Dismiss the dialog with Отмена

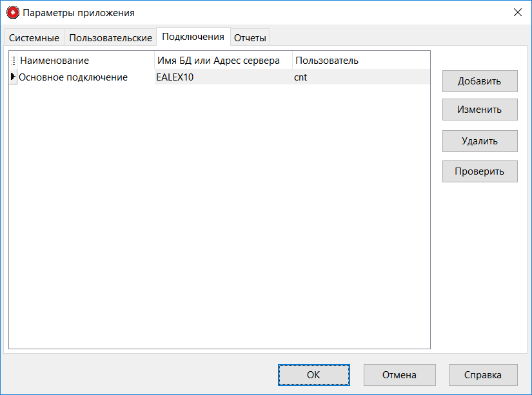(399, 374)
